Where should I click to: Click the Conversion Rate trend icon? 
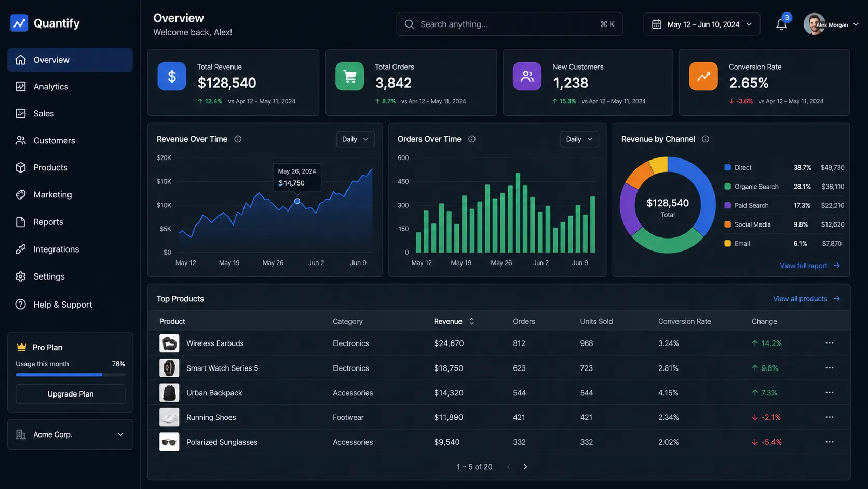tap(703, 76)
